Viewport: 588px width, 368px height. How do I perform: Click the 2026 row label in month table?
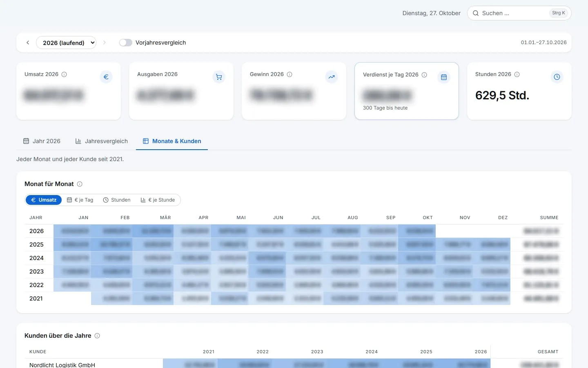pyautogui.click(x=36, y=231)
